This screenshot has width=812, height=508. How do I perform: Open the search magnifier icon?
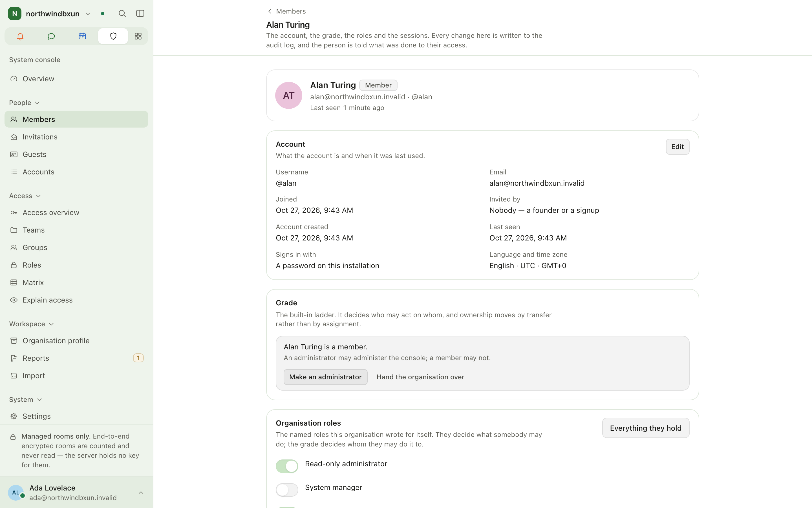(122, 14)
